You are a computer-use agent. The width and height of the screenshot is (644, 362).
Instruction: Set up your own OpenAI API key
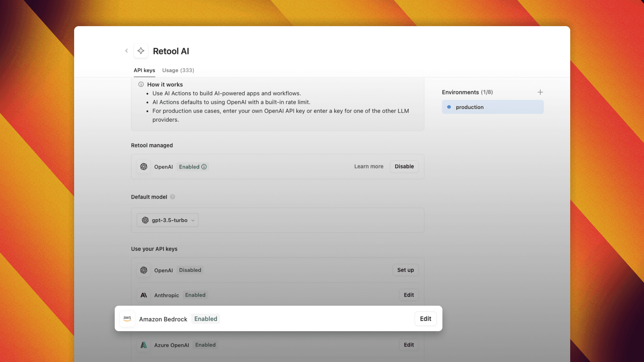point(406,270)
